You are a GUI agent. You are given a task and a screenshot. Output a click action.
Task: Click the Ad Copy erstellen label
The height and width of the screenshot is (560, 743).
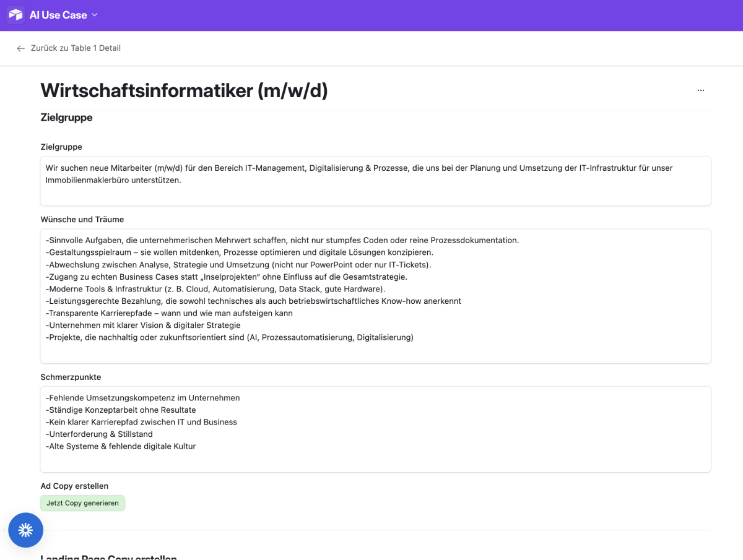[74, 486]
